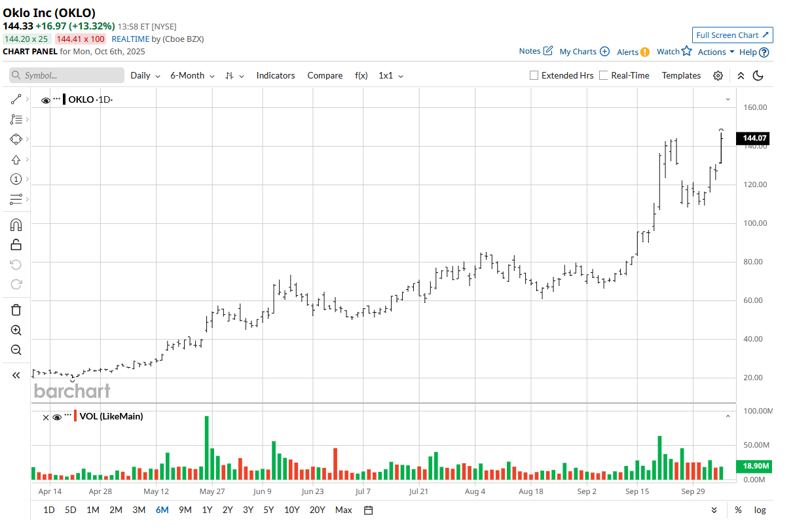The image size is (793, 532).
Task: Zoom in on the chart
Action: [x=16, y=330]
